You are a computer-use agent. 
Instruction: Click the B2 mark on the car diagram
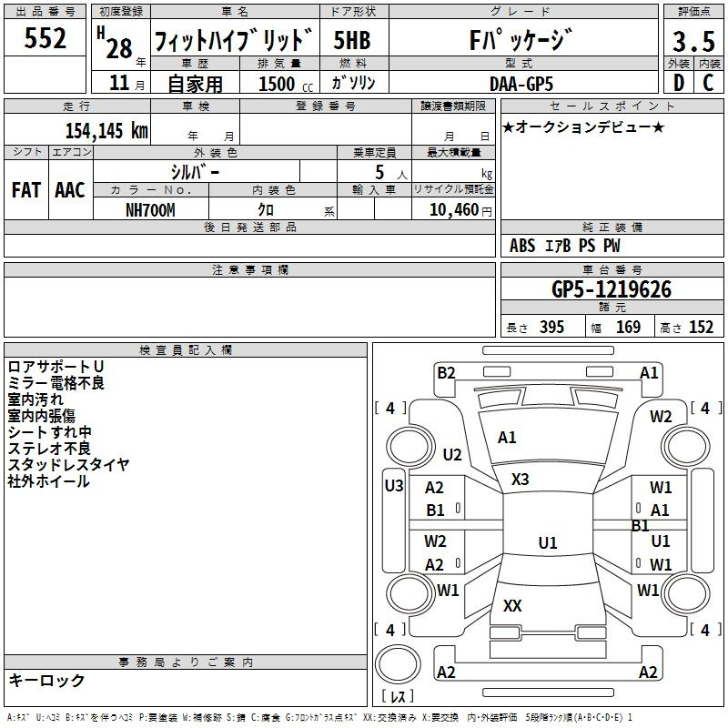(446, 373)
